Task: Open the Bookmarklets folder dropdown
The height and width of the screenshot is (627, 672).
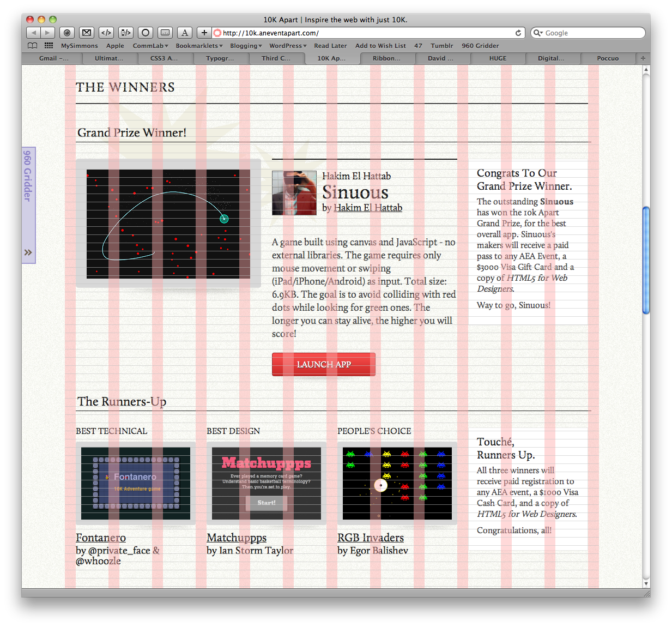Action: 199,46
